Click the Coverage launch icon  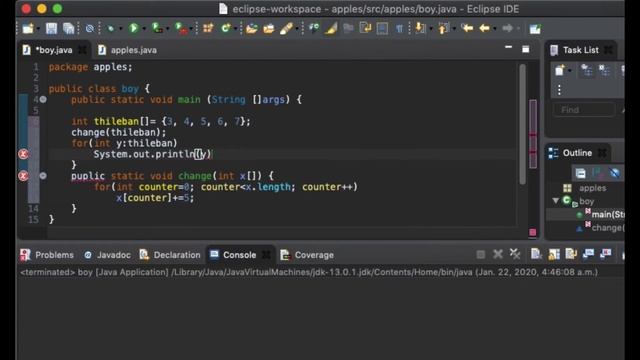[157, 28]
